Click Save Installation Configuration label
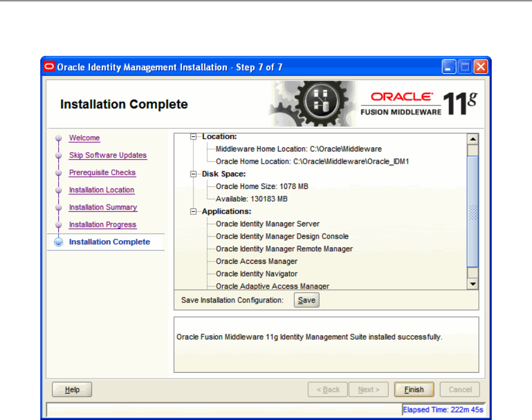 pyautogui.click(x=232, y=301)
